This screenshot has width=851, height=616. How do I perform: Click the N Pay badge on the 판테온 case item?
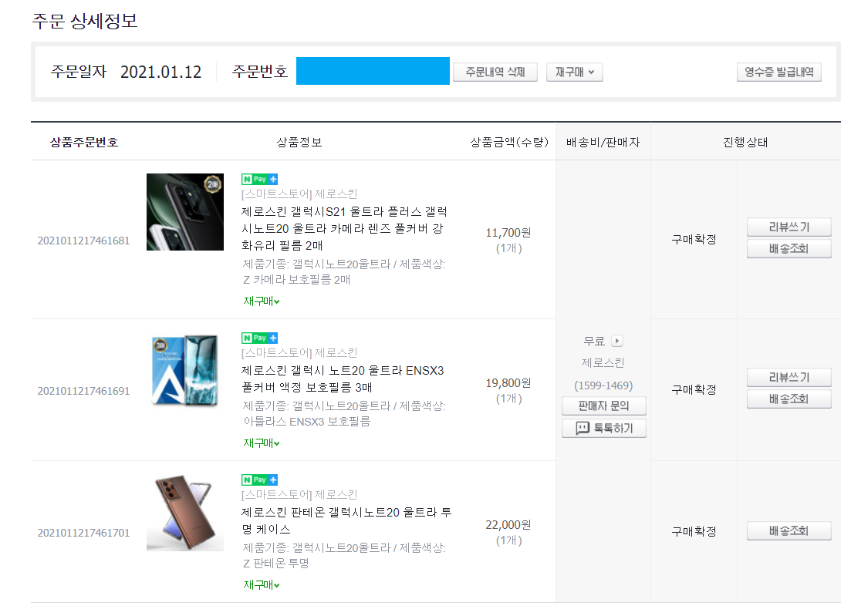point(259,480)
